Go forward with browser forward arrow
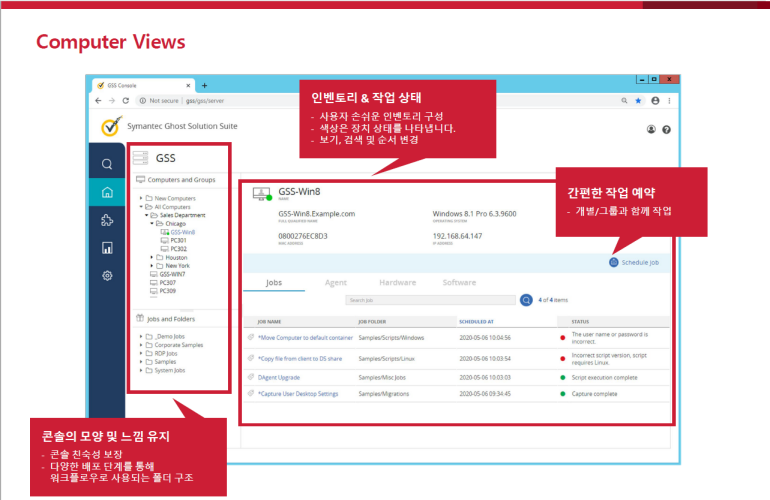Viewport: 770px width, 500px height. point(112,101)
